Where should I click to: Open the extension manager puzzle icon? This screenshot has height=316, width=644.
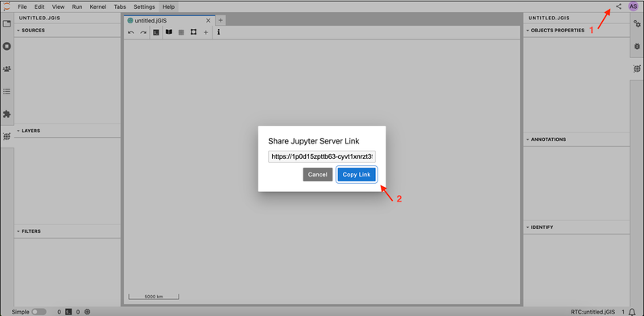[x=6, y=114]
